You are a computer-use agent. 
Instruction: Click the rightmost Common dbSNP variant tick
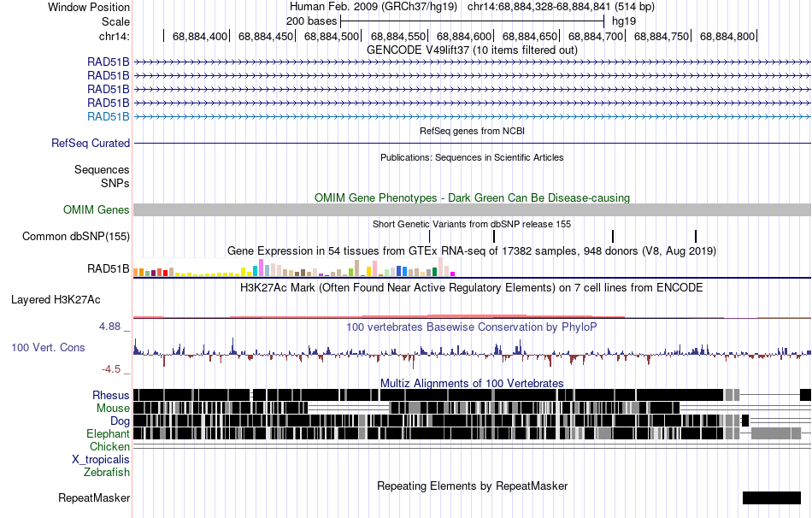[x=696, y=236]
